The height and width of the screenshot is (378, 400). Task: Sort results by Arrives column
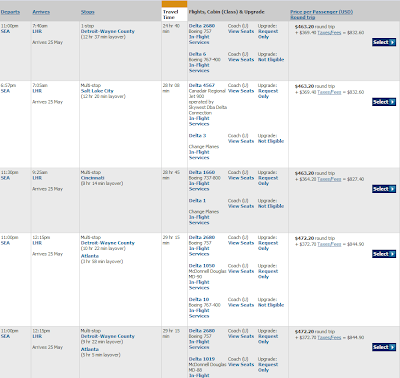[x=41, y=12]
